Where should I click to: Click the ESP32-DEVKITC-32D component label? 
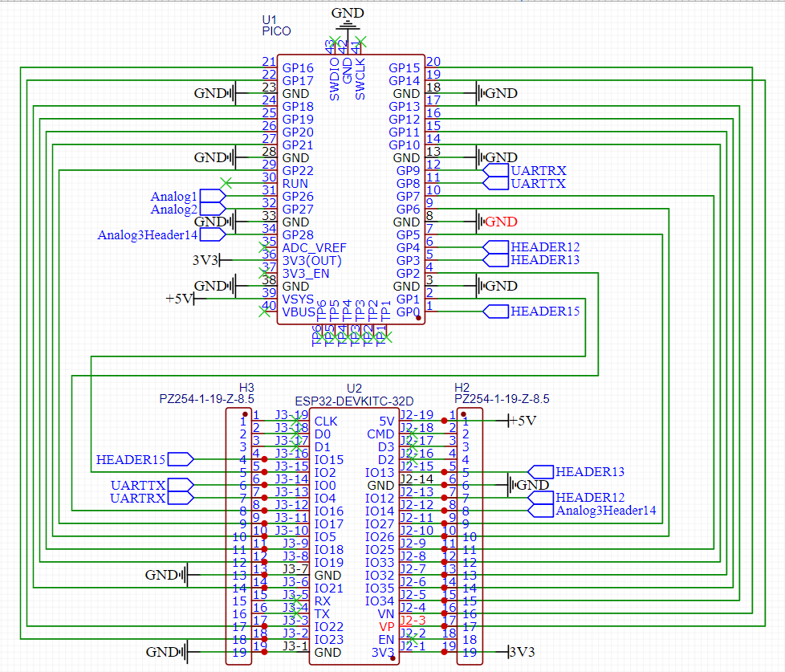[x=354, y=401]
